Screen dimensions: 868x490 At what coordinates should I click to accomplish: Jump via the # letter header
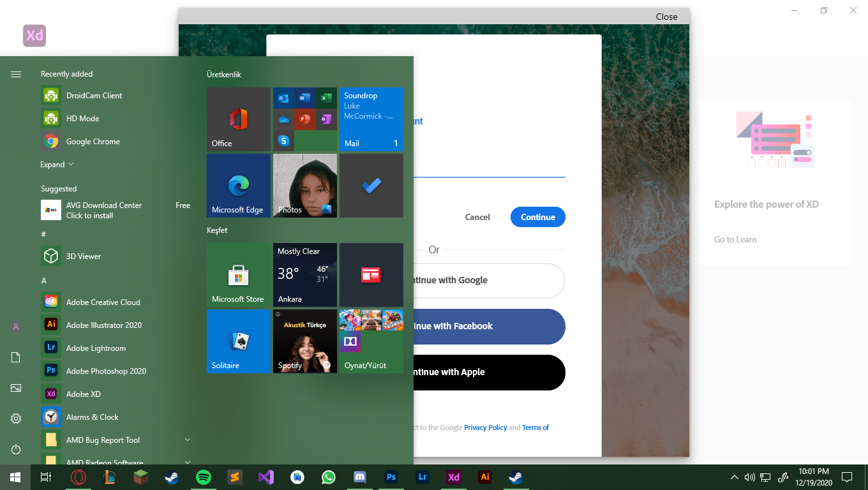point(43,234)
